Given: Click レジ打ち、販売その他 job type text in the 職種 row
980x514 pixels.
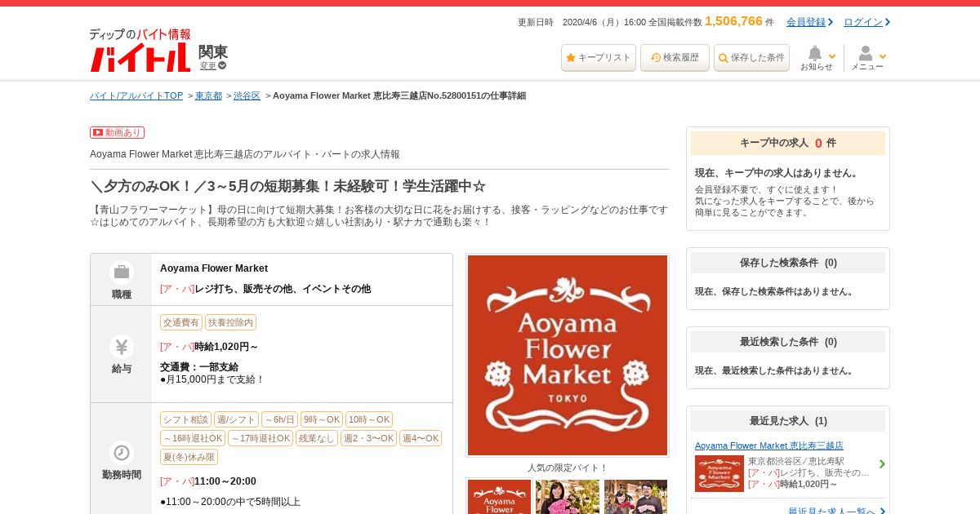Looking at the screenshot, I should (283, 289).
